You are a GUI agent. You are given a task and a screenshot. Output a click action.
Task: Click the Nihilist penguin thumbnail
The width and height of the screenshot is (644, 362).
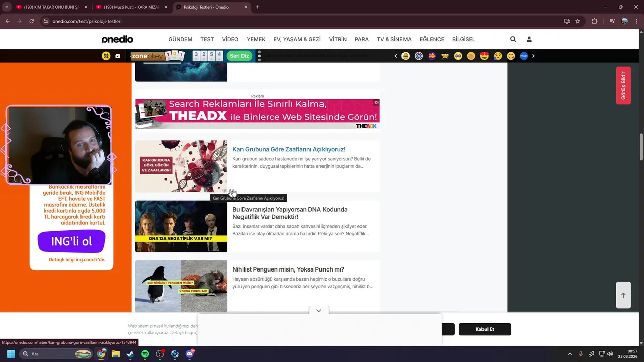[x=181, y=286]
